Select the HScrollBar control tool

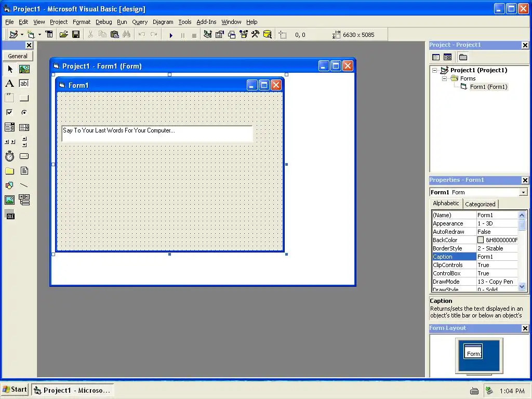tap(10, 142)
